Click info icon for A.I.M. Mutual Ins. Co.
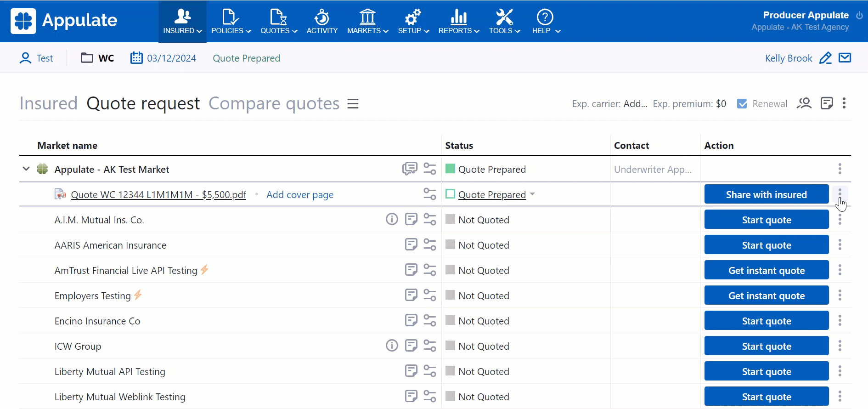This screenshot has width=868, height=409. click(392, 219)
